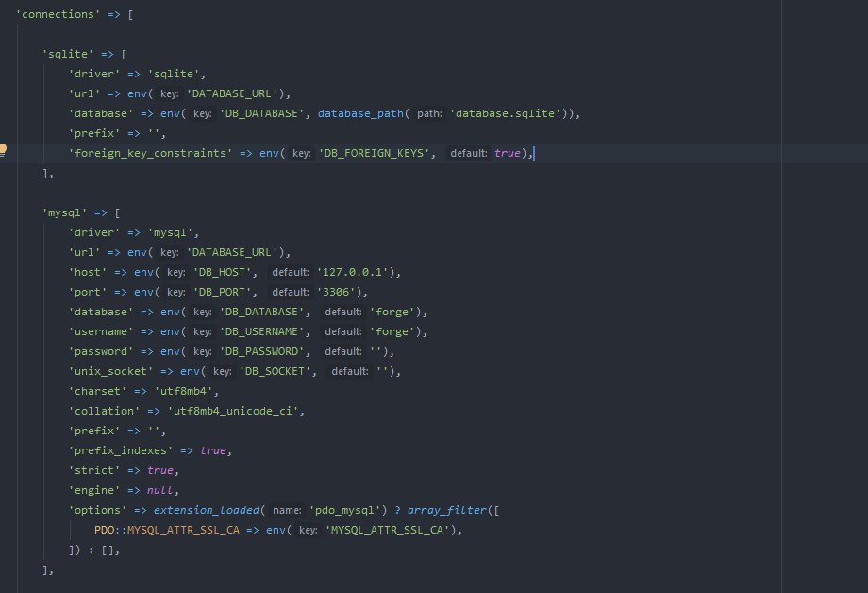Click the 'foreign_key_constraints' key
This screenshot has width=868, height=593.
coord(150,153)
